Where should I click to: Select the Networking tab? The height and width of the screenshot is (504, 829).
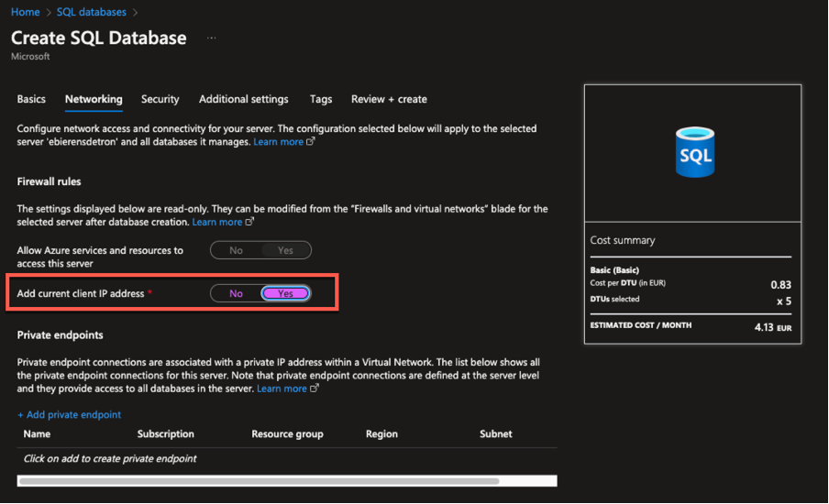coord(94,99)
